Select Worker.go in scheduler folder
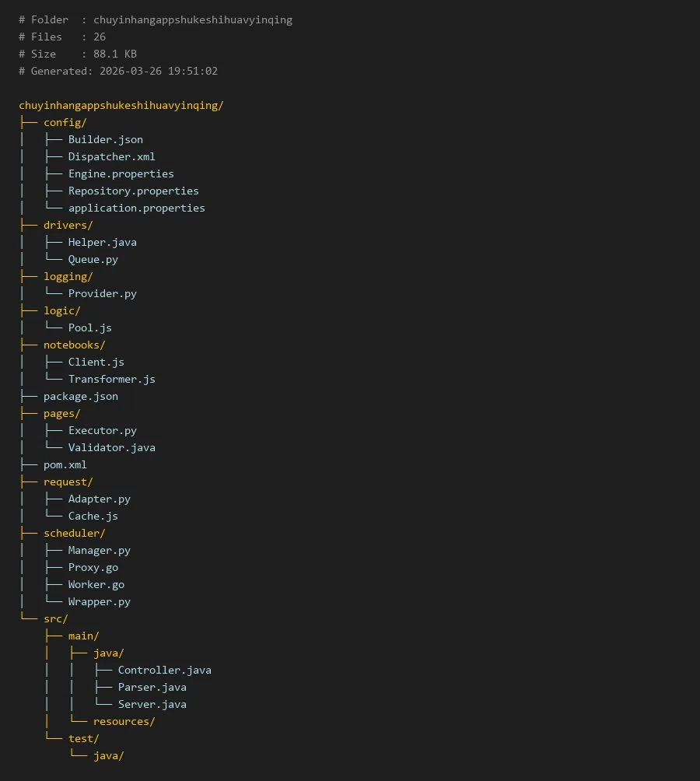The image size is (700, 781). click(x=96, y=584)
